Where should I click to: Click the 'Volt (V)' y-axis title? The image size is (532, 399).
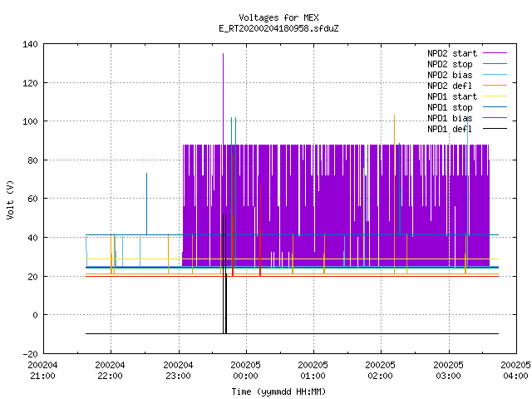point(10,199)
